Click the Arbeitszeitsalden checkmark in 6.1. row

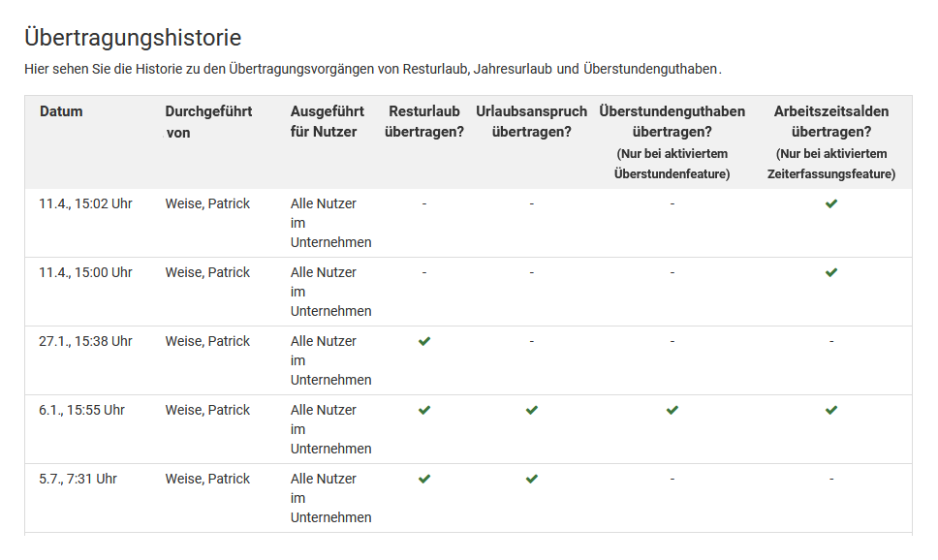[830, 410]
